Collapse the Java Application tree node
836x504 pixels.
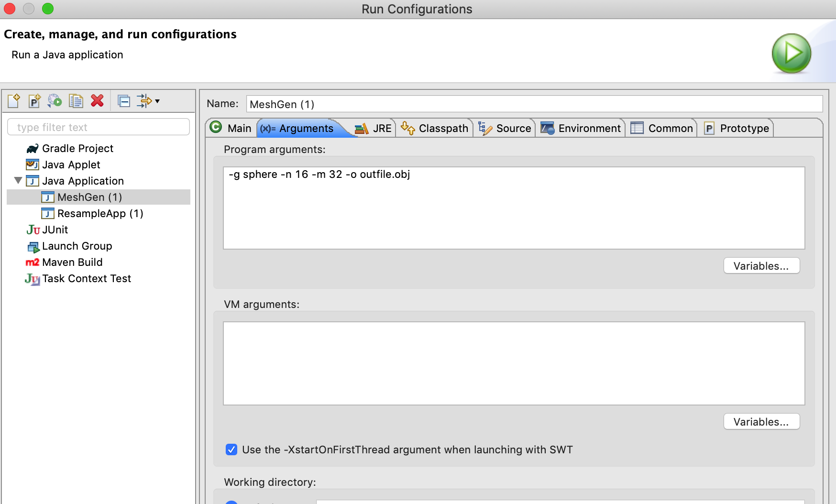(x=18, y=181)
